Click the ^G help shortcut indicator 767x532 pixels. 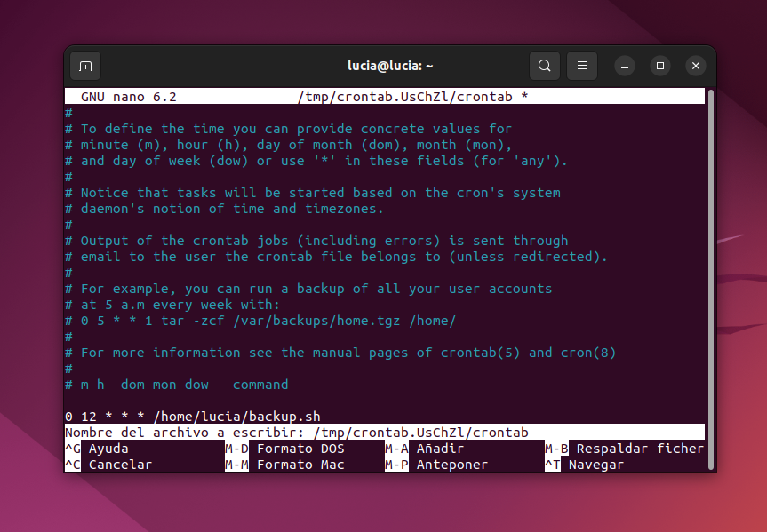pyautogui.click(x=72, y=449)
